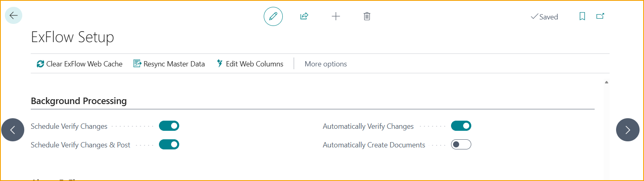Screen dimensions: 644x181
Task: Delete using the trash can icon
Action: pos(367,16)
